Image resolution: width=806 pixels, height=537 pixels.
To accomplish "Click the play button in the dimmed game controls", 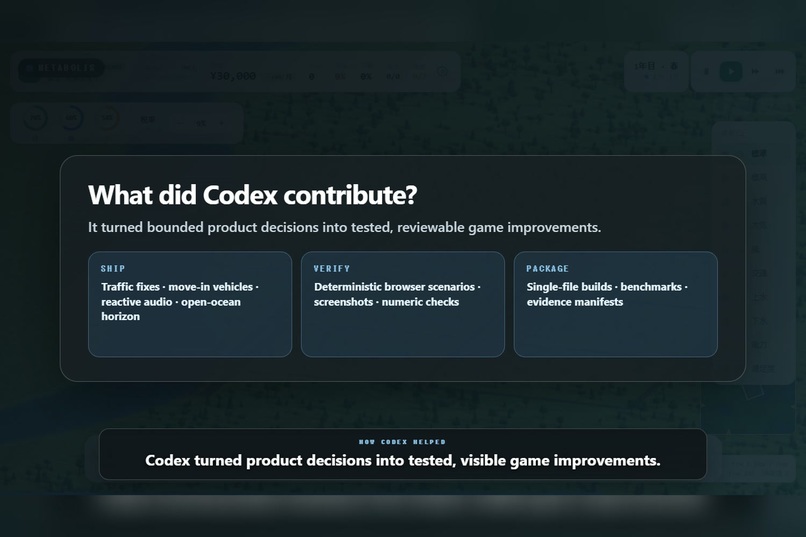I will [730, 71].
